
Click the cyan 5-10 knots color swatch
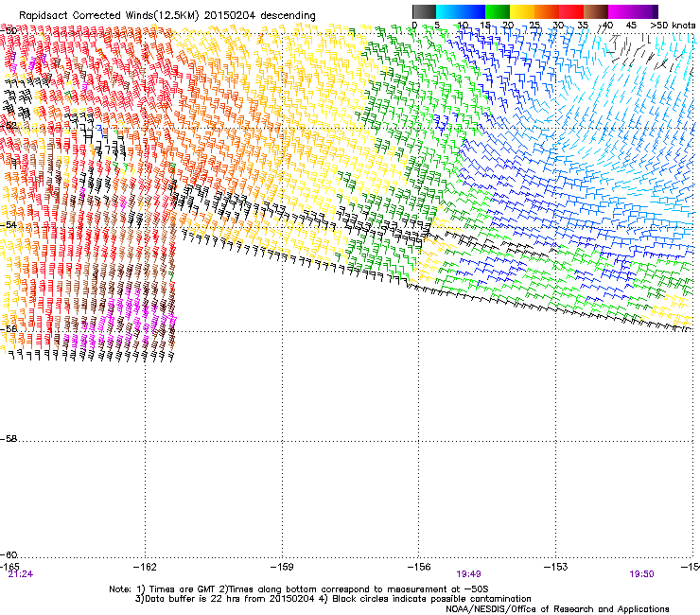448,11
